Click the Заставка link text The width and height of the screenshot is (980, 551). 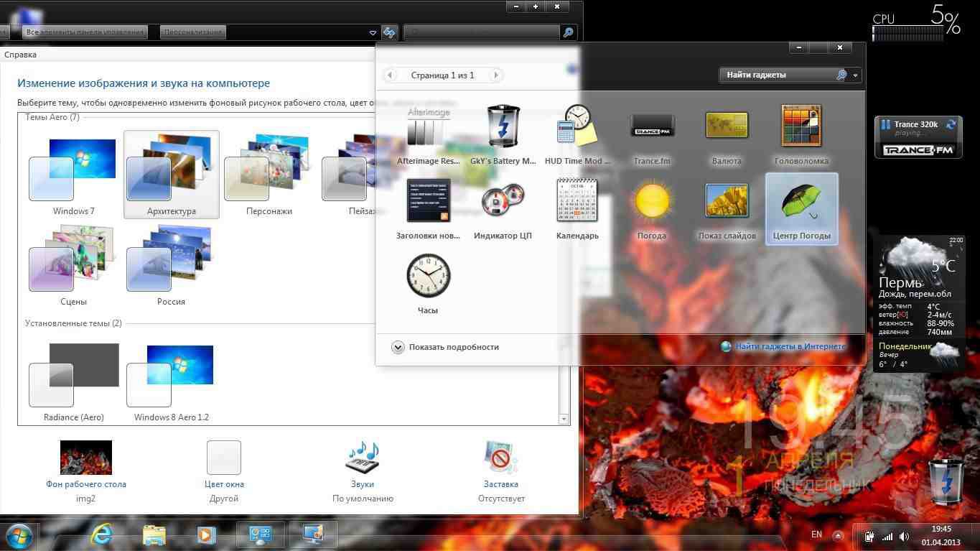click(501, 484)
